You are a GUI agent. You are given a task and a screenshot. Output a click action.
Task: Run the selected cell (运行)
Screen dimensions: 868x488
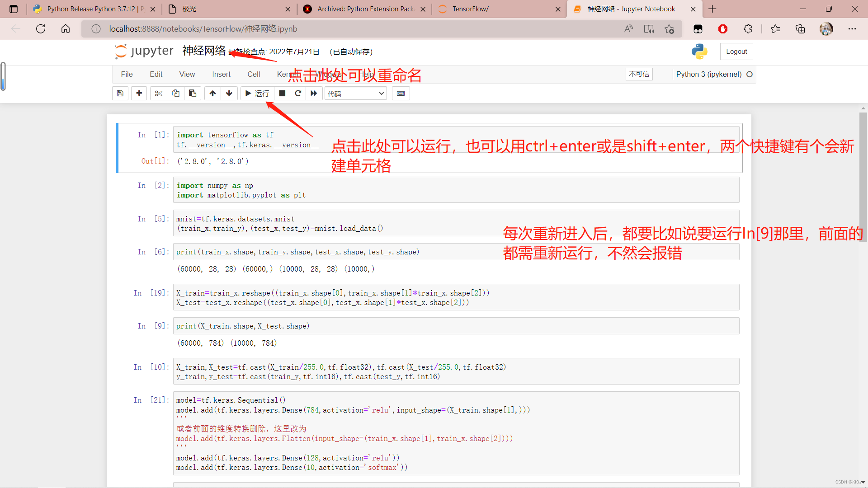click(x=257, y=94)
